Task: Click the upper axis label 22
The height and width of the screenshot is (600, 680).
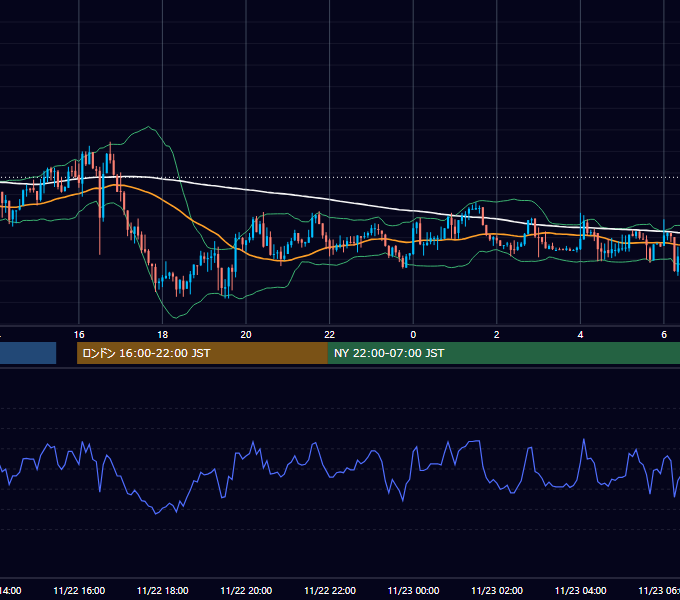Action: click(330, 335)
